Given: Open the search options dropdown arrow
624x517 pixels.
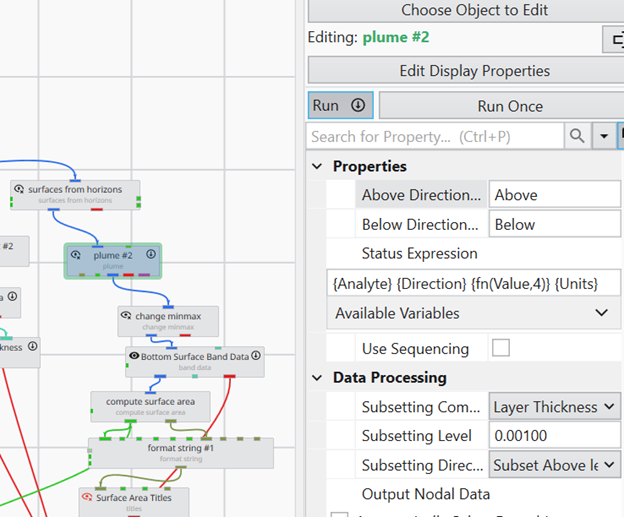Looking at the screenshot, I should [x=604, y=136].
